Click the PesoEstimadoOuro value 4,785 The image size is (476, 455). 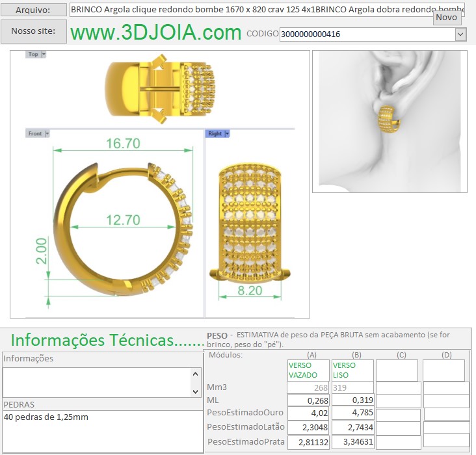[352, 415]
